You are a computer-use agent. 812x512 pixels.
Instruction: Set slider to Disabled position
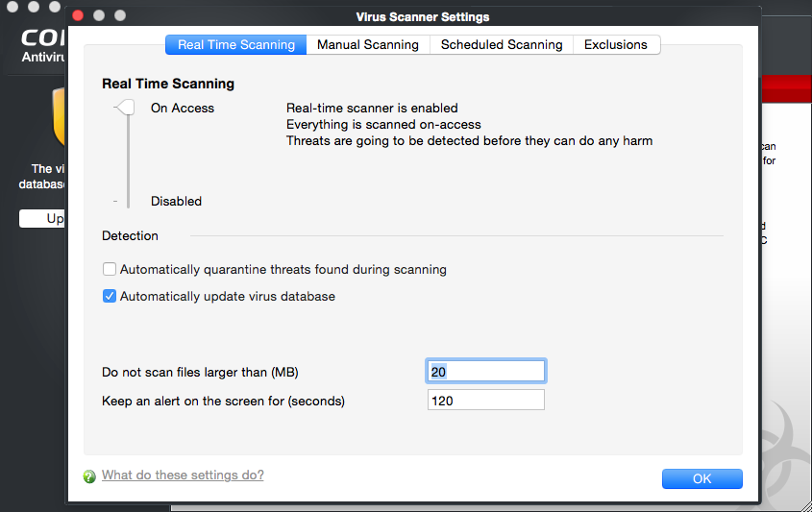[128, 201]
